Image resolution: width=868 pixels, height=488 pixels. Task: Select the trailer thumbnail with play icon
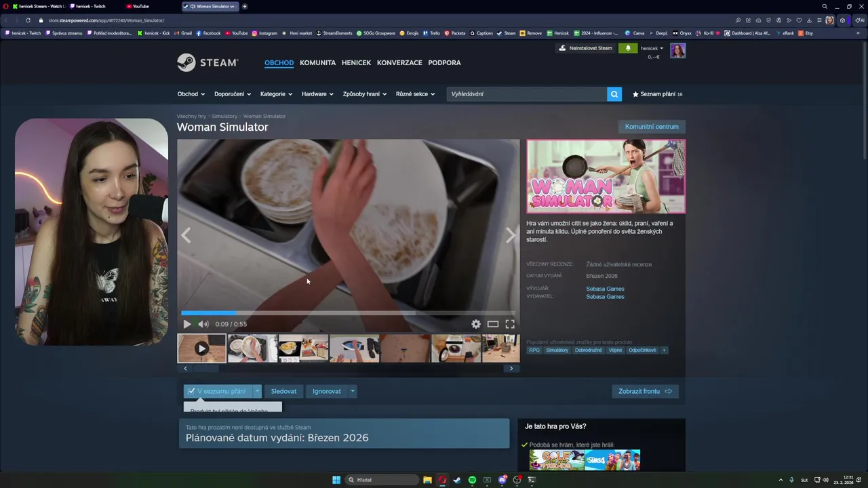[x=201, y=348]
